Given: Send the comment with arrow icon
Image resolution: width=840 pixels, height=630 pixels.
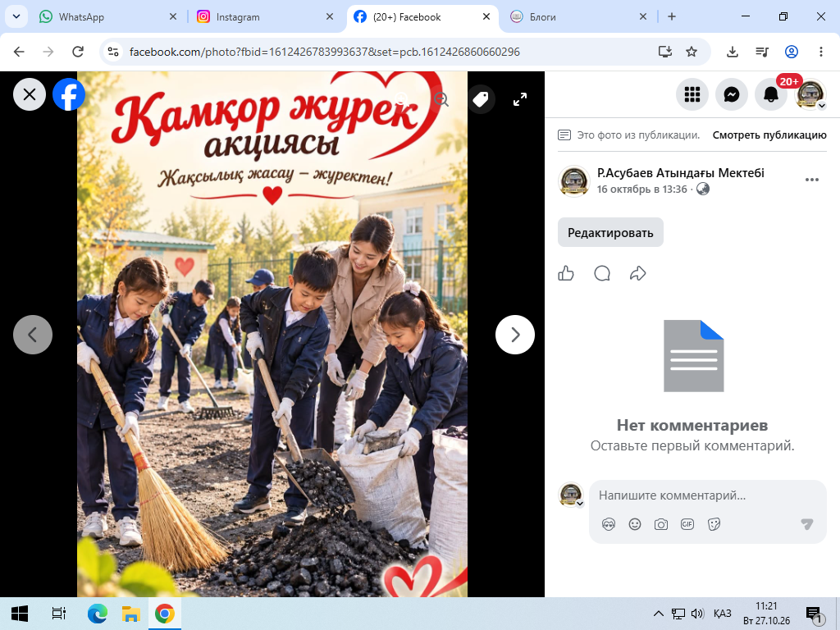Looking at the screenshot, I should click(x=807, y=524).
